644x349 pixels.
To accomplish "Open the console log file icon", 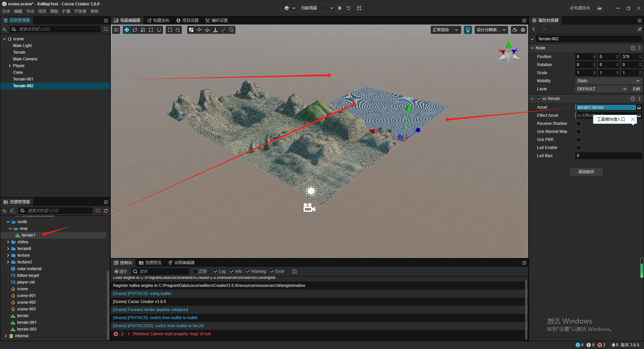I will [x=294, y=271].
